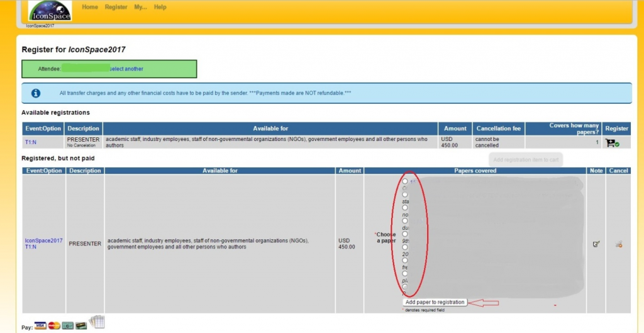The image size is (644, 333).
Task: Pay with the MasterCard icon
Action: click(54, 325)
